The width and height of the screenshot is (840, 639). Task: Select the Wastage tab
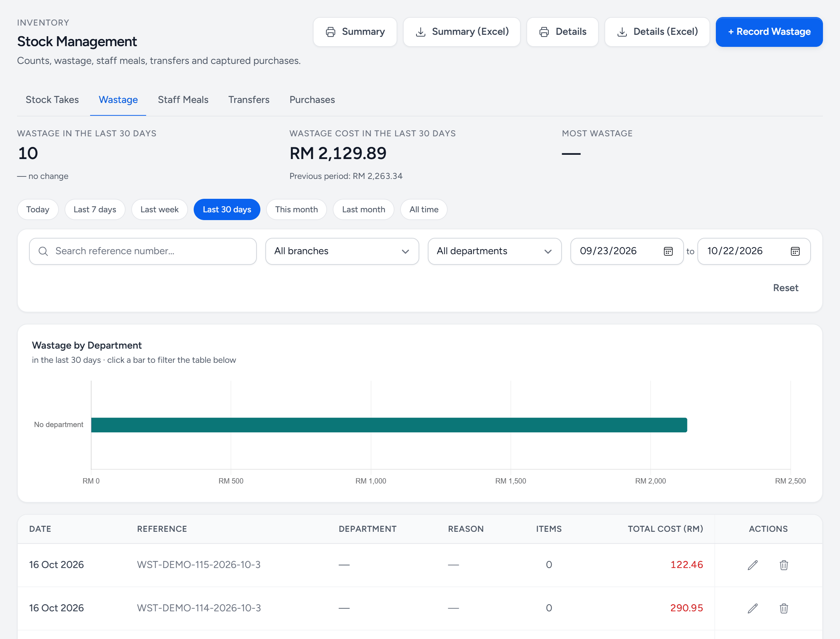[x=118, y=100]
